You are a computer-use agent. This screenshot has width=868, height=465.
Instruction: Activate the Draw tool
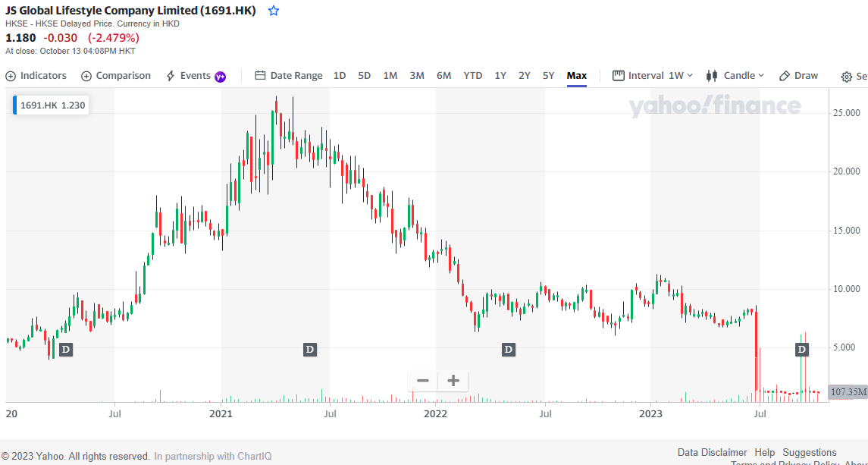point(798,76)
